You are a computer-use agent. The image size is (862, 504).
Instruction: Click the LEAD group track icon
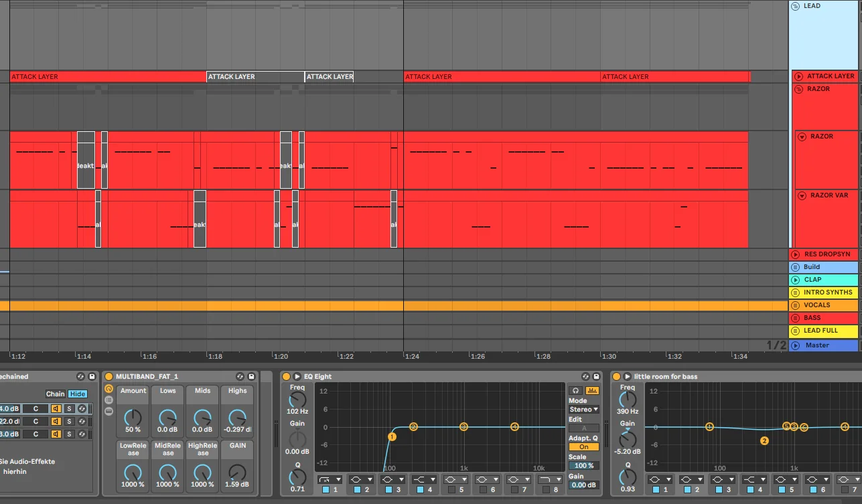click(795, 6)
